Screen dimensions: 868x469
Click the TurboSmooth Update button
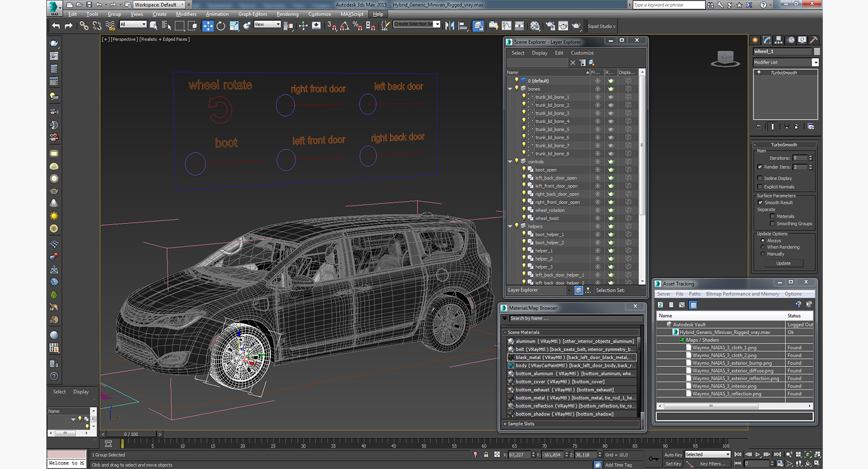coord(784,263)
